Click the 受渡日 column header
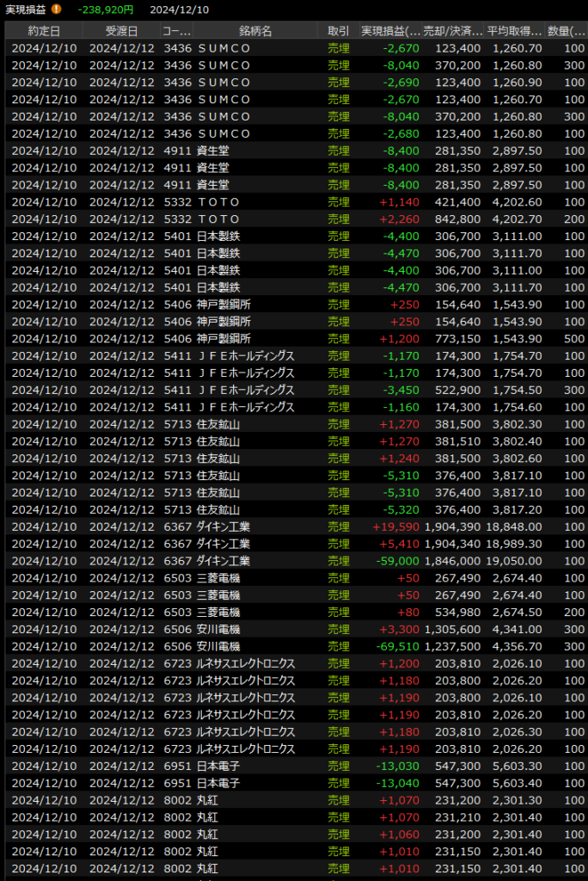Viewport: 588px width, 881px height. [120, 31]
